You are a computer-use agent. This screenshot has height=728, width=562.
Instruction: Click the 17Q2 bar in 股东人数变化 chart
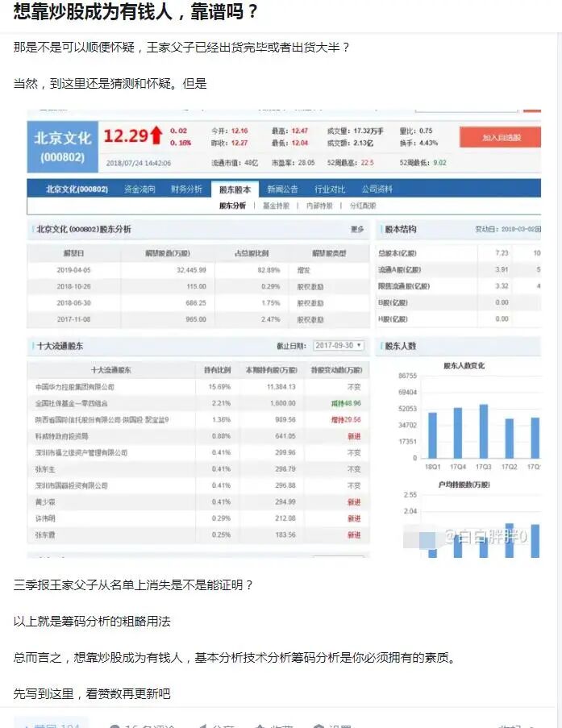[x=510, y=439]
